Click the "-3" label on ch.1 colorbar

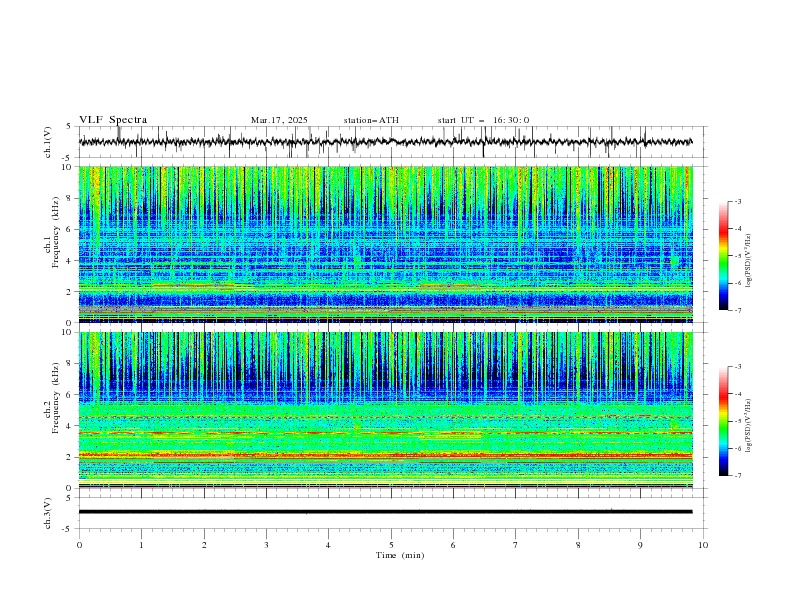(737, 201)
